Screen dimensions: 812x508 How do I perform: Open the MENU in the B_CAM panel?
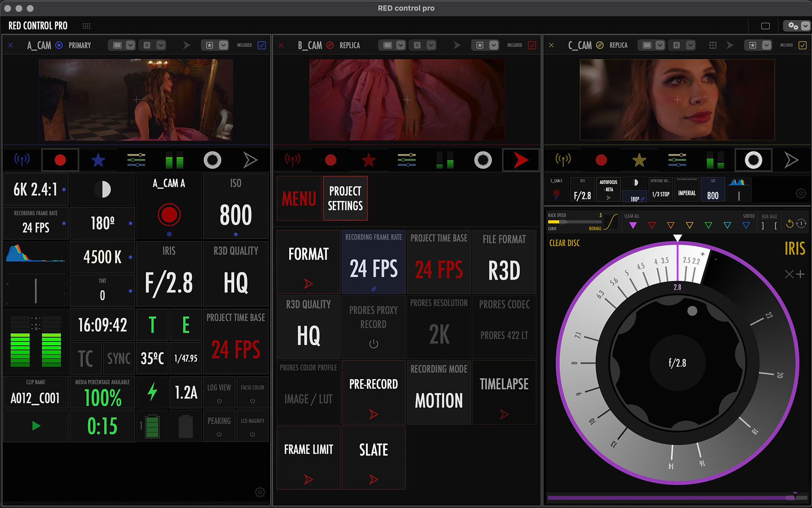[299, 198]
